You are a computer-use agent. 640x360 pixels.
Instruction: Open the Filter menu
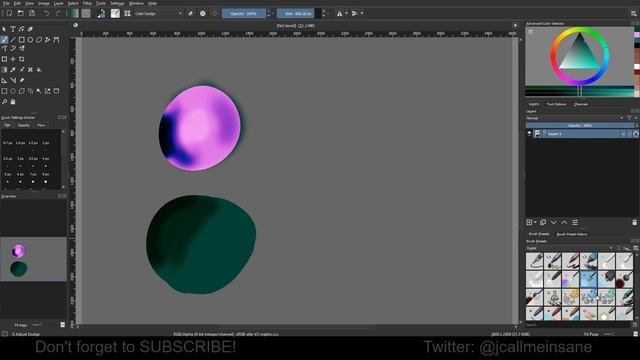tap(87, 3)
